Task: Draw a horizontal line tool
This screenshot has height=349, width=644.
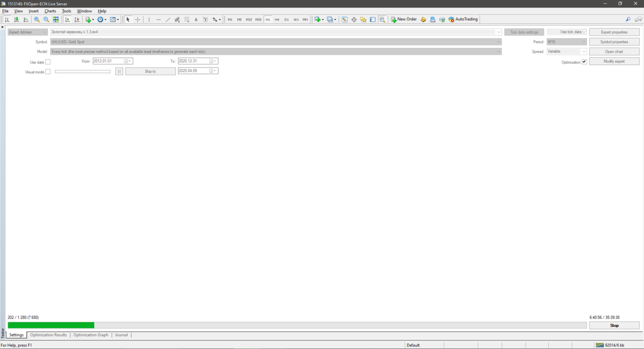Action: (159, 19)
